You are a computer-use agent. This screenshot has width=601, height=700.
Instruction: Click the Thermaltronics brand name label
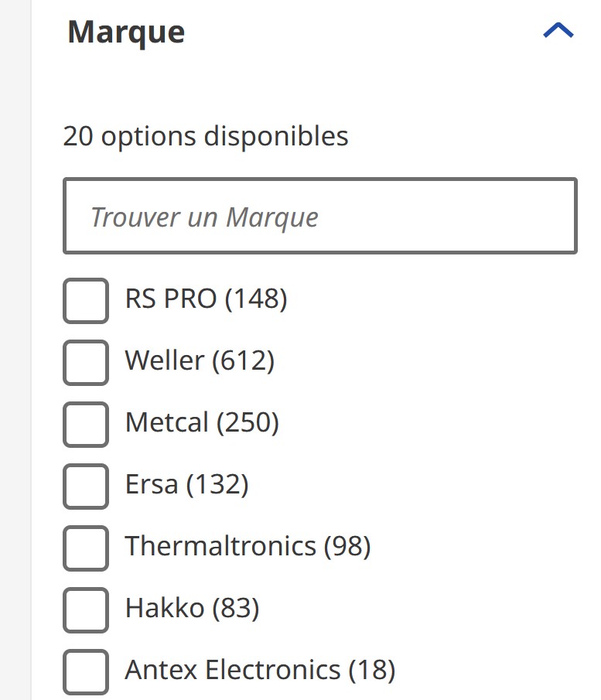(x=220, y=546)
